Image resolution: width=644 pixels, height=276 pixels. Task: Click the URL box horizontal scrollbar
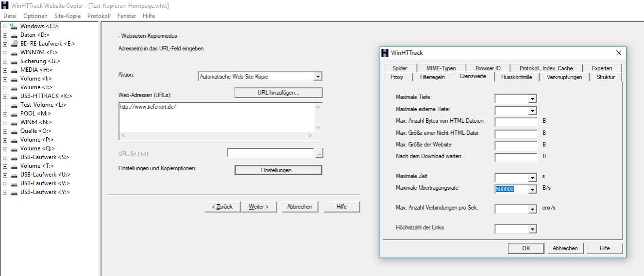216,136
